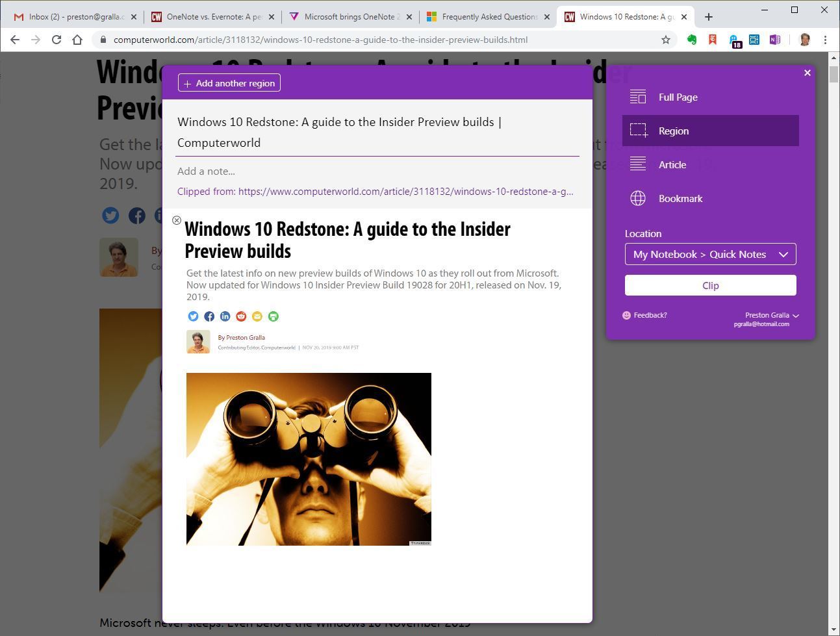The image size is (840, 636).
Task: Click Twitter share icon in clipped preview
Action: pyautogui.click(x=193, y=316)
